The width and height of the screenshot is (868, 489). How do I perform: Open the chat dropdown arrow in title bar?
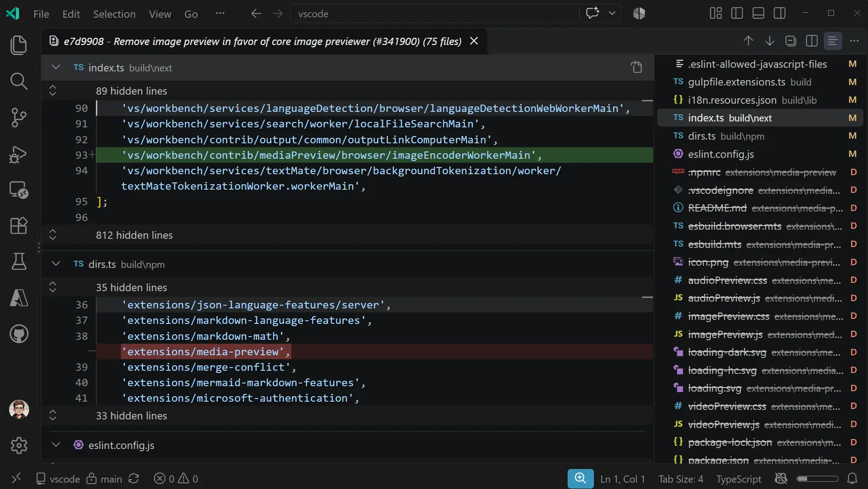tap(612, 13)
